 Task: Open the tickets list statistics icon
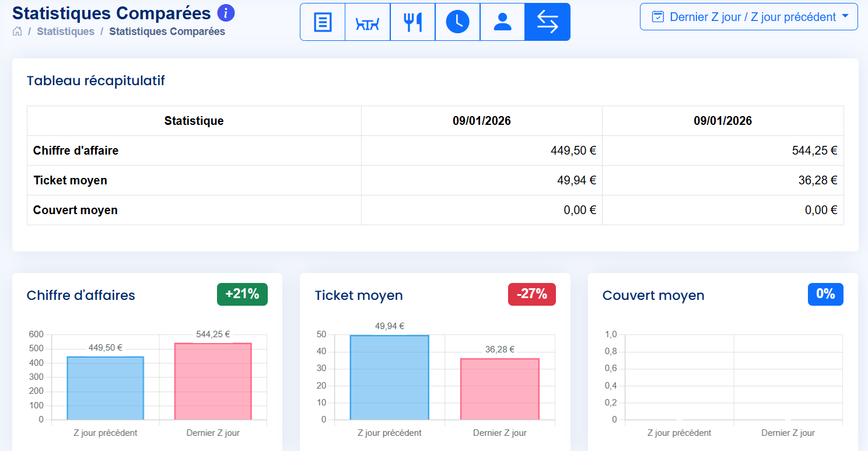323,22
